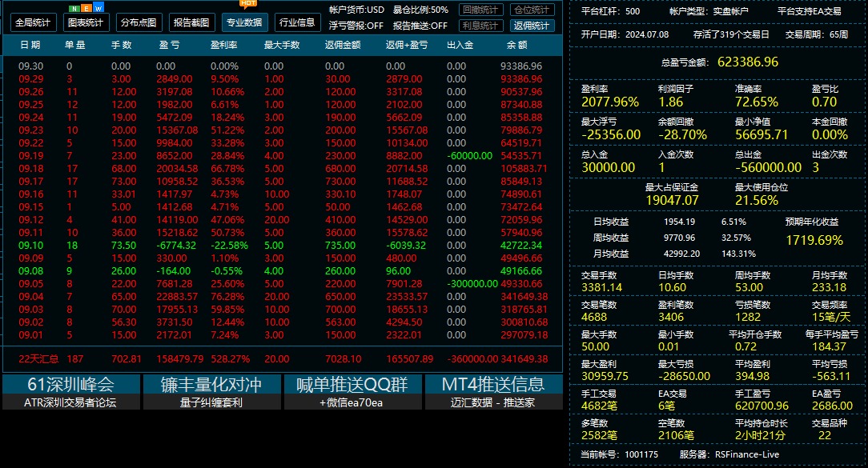Open the 镰丰量化对冲 banner
868x468 pixels.
[211, 392]
